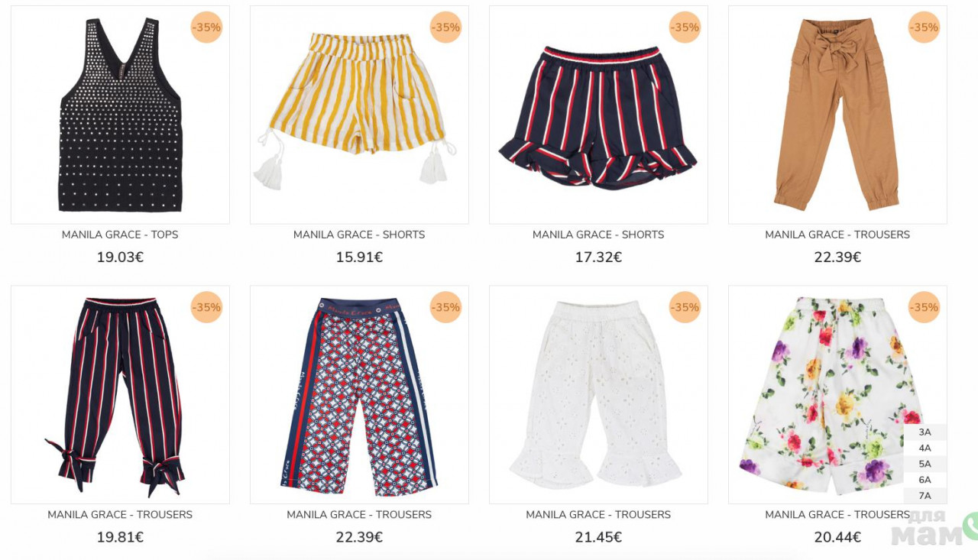
Task: Open the black studded top product image
Action: [x=120, y=115]
